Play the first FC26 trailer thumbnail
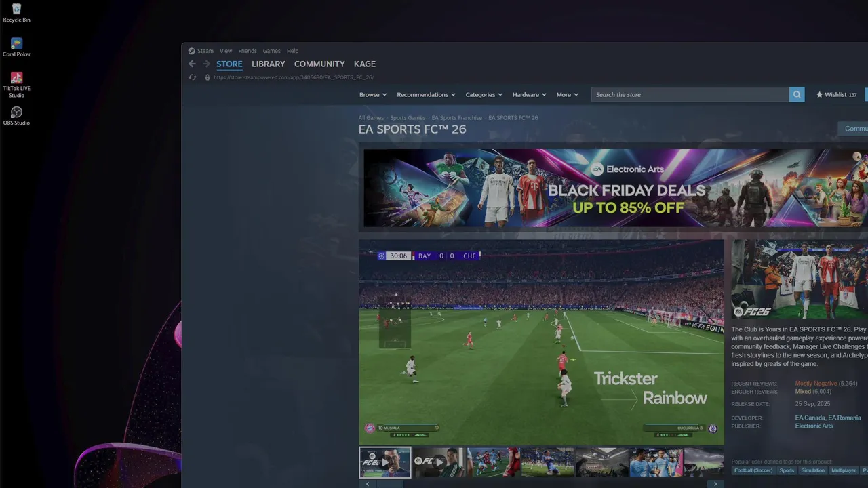The width and height of the screenshot is (868, 488). pyautogui.click(x=385, y=462)
